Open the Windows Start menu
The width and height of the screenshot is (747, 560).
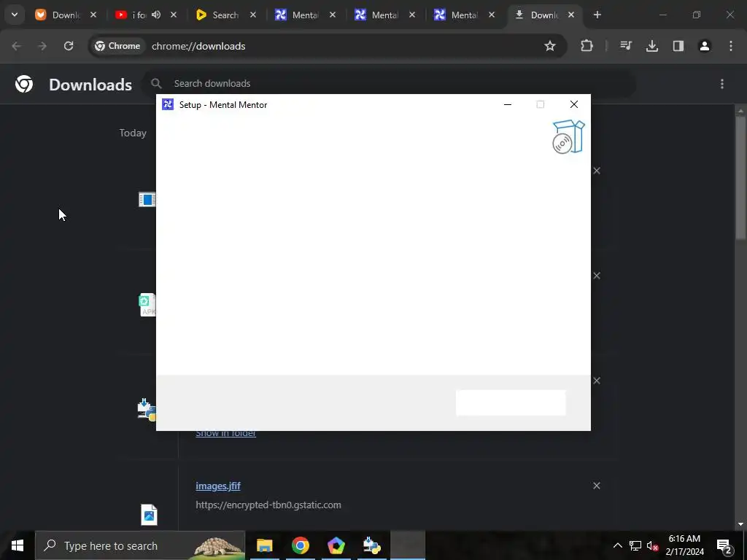[18, 545]
